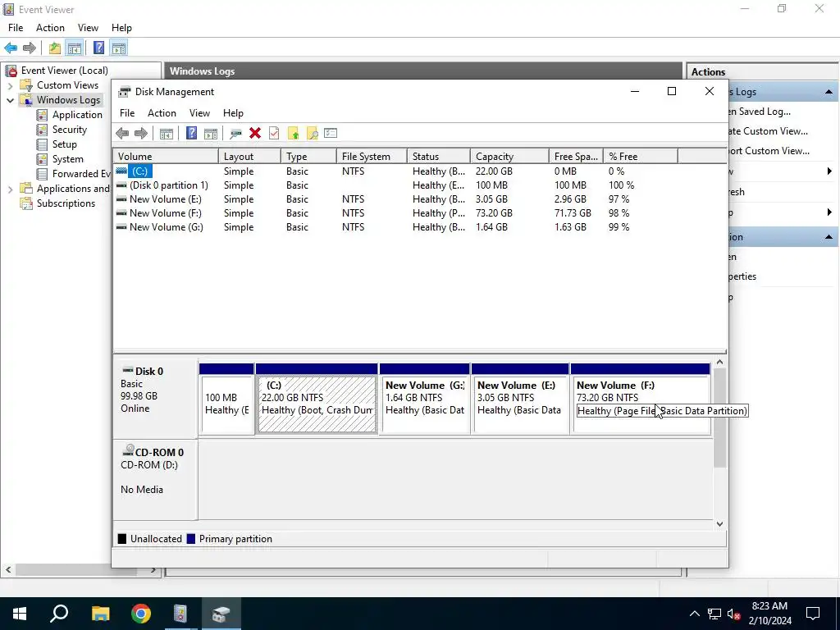Open Event Viewer Action menu
The image size is (840, 630).
[50, 28]
